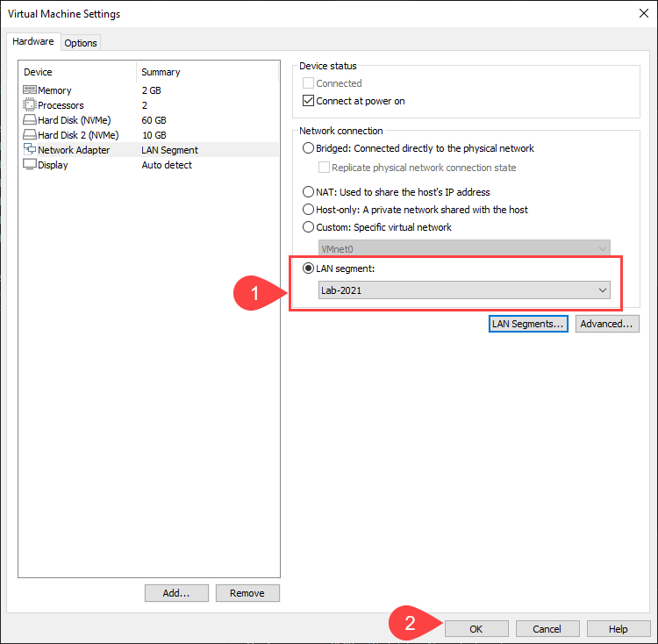Select the Hard Disk (NVMe) drive icon
This screenshot has height=644, width=658.
[x=29, y=120]
